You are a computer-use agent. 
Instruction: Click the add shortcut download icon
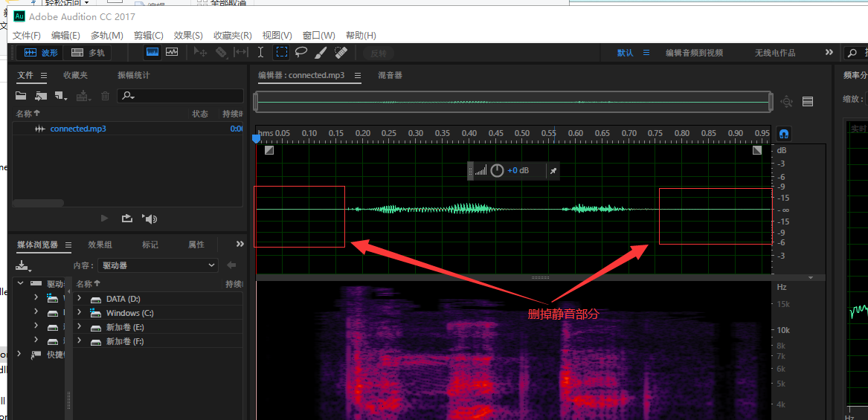coord(23,265)
